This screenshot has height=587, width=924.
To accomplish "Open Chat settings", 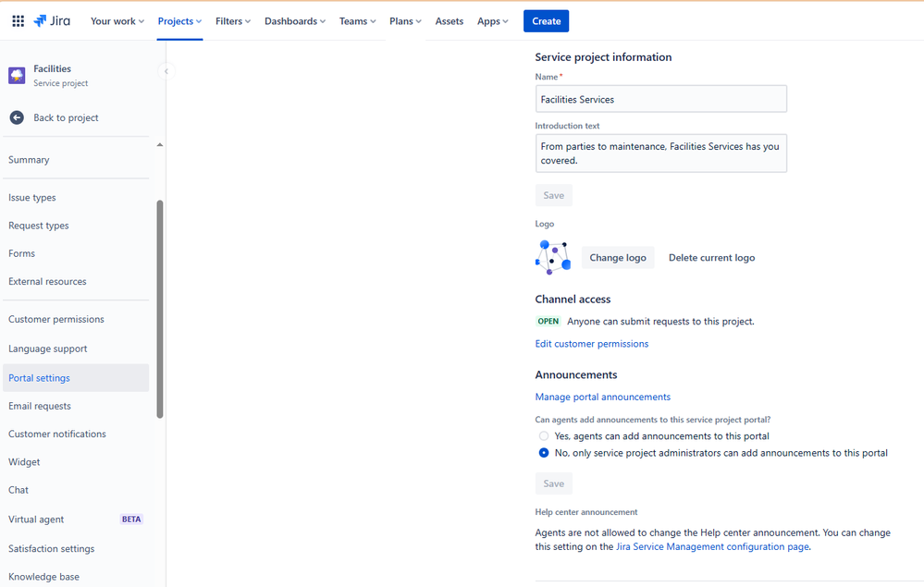I will [76, 490].
